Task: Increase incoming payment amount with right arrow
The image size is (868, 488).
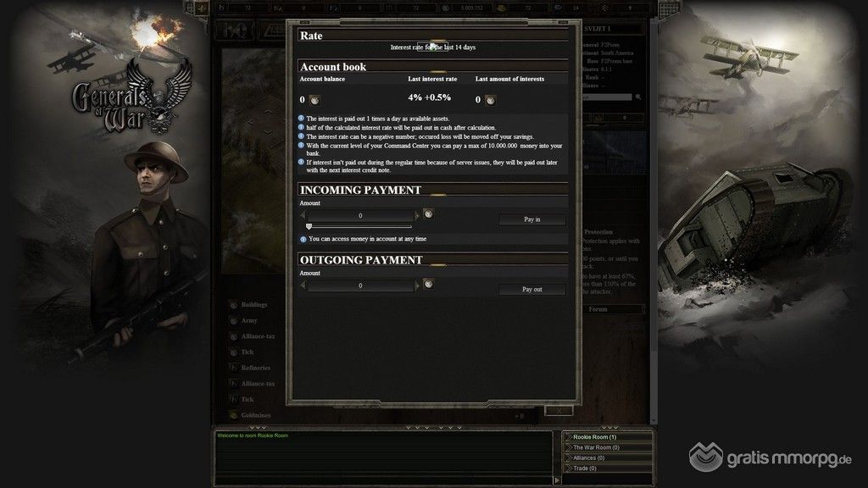Action: point(417,216)
